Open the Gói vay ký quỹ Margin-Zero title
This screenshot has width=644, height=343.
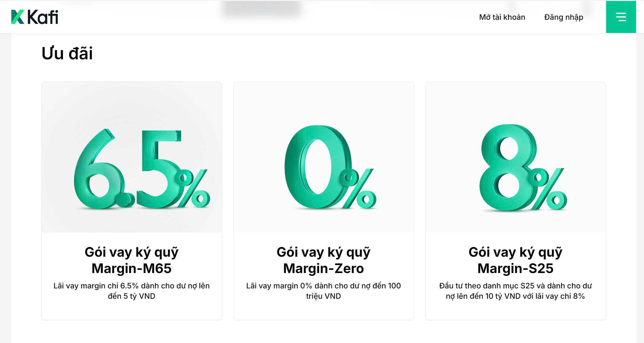coord(323,260)
